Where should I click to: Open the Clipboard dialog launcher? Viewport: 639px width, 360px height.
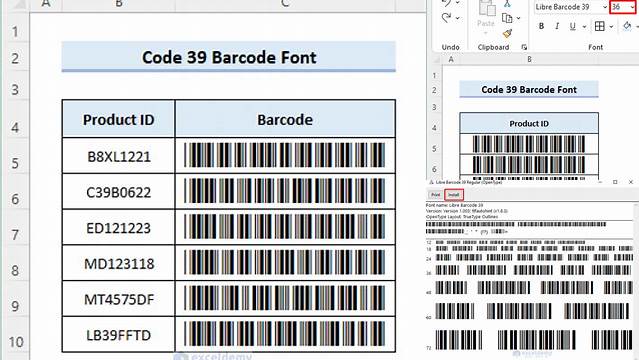[x=524, y=47]
